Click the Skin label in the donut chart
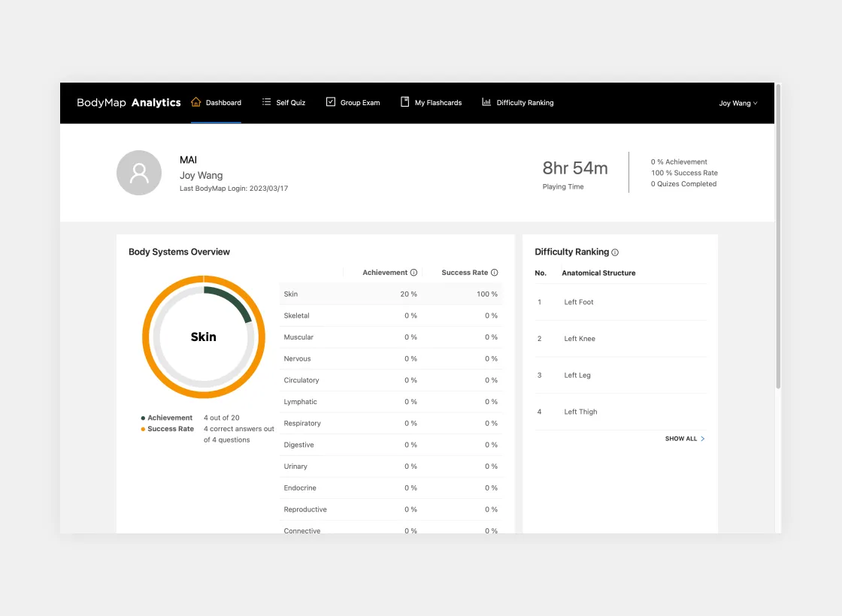Screen dimensions: 842x616 (204, 337)
